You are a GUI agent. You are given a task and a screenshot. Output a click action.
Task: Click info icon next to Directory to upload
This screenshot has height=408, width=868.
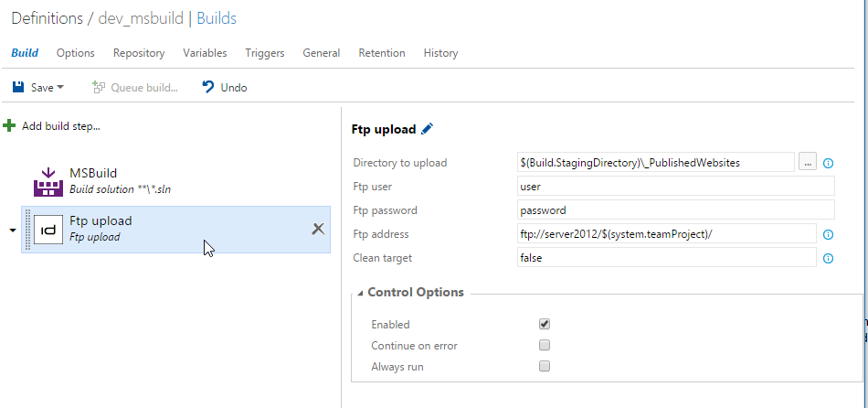coord(828,163)
